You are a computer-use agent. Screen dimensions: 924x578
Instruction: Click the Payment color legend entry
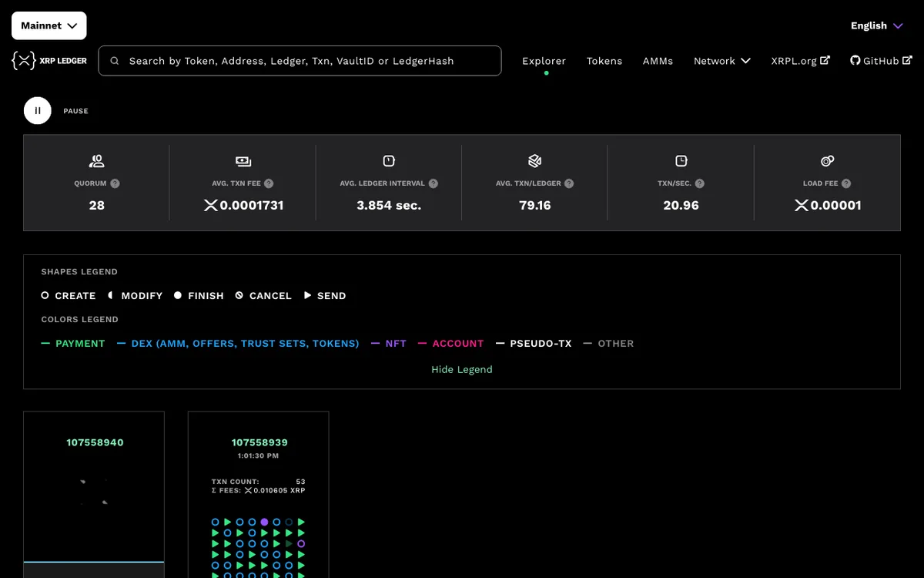(x=73, y=344)
